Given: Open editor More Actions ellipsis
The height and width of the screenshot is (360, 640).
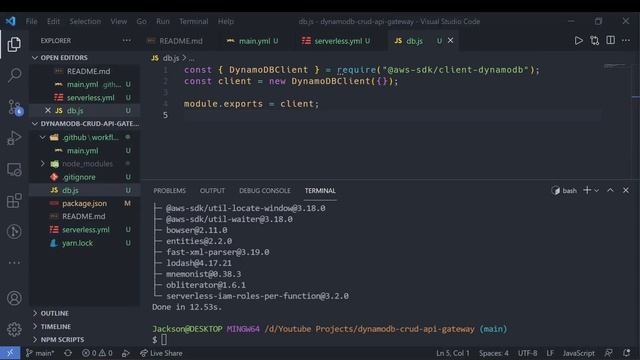Looking at the screenshot, I should [626, 40].
